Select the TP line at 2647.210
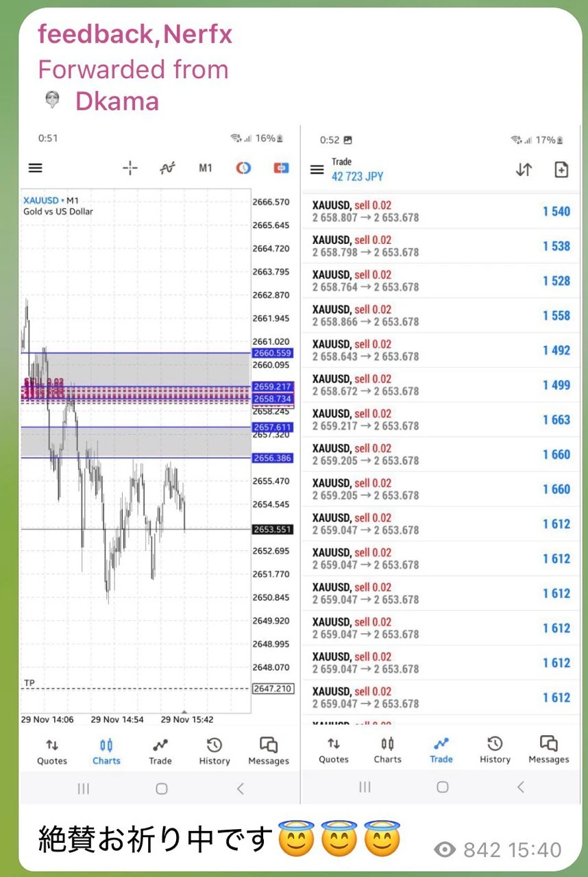This screenshot has width=588, height=877. 137,689
